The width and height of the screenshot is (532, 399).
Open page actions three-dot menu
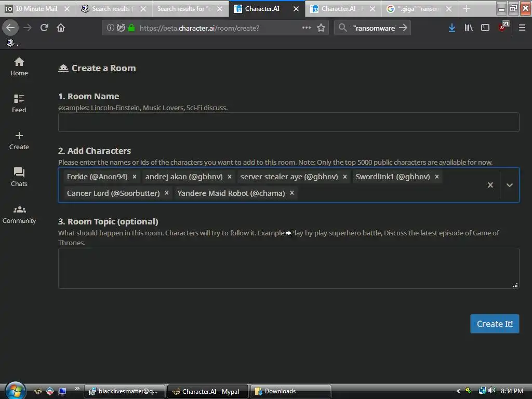pyautogui.click(x=307, y=28)
